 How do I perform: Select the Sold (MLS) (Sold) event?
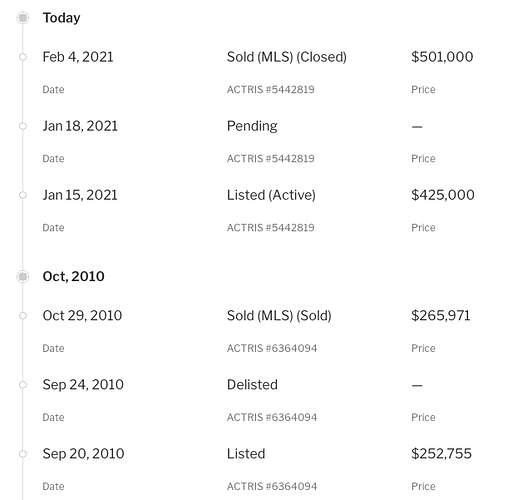coord(279,316)
